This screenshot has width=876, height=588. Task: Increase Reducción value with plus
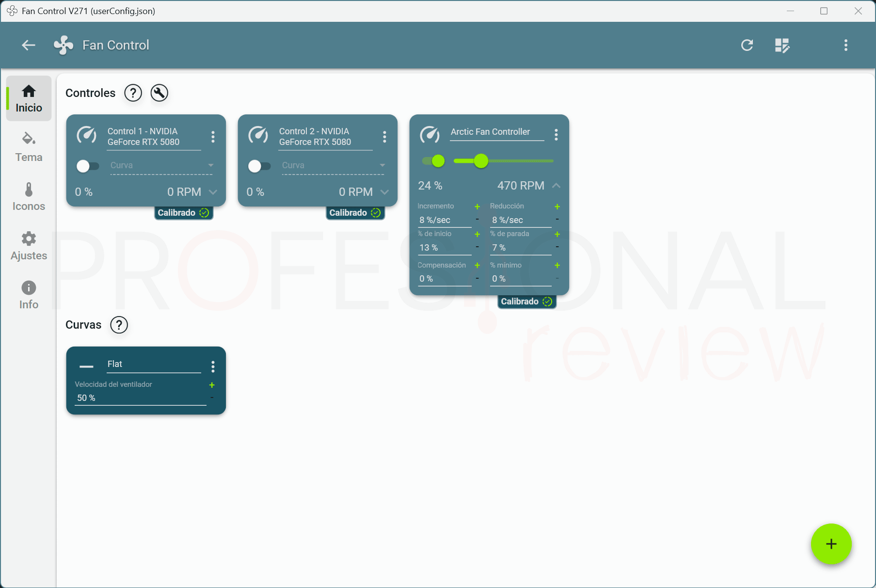[557, 207]
